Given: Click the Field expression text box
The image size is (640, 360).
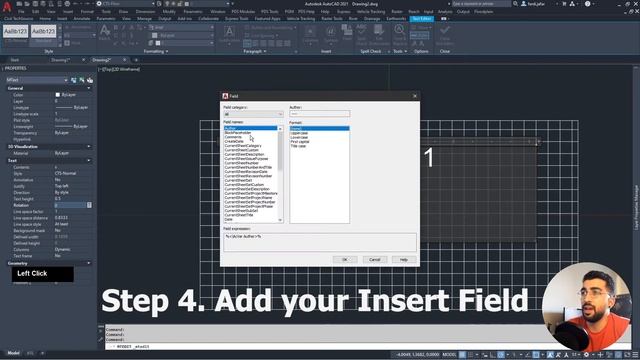Looking at the screenshot, I should click(320, 242).
